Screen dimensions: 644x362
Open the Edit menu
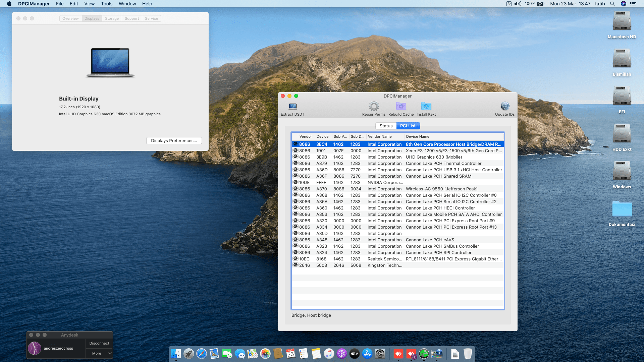coord(74,4)
